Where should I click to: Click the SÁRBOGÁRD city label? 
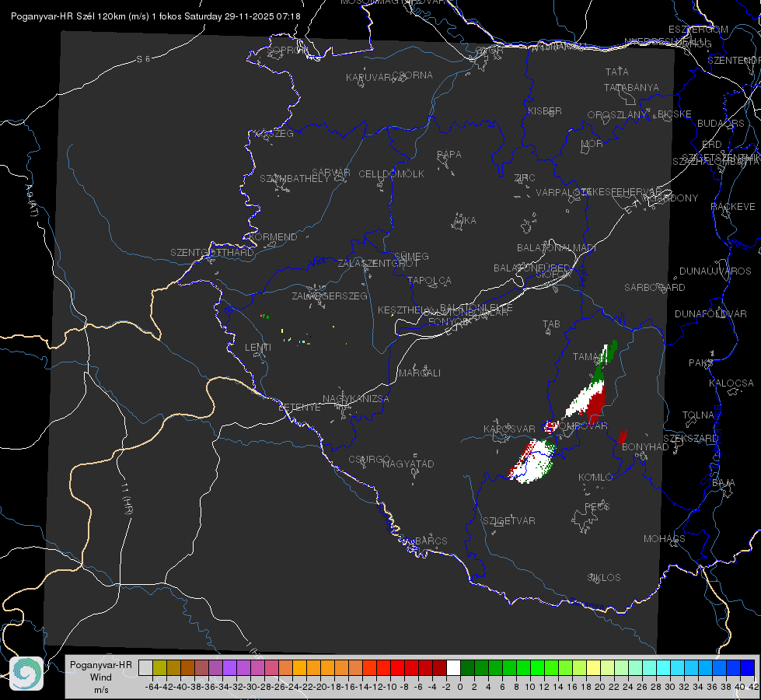(655, 288)
